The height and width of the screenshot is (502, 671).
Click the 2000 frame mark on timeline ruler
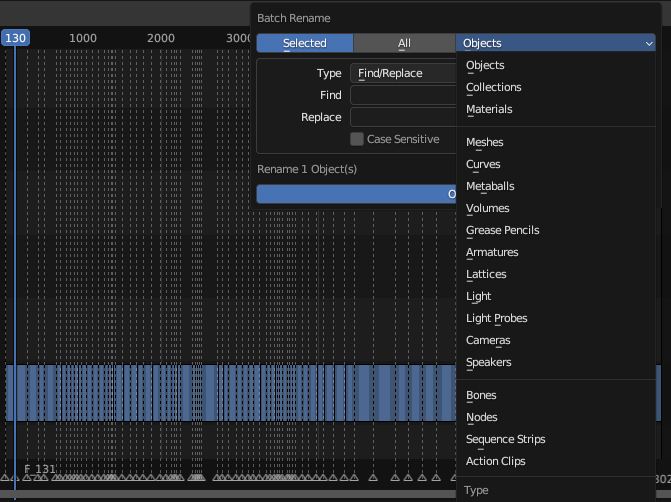pyautogui.click(x=161, y=38)
